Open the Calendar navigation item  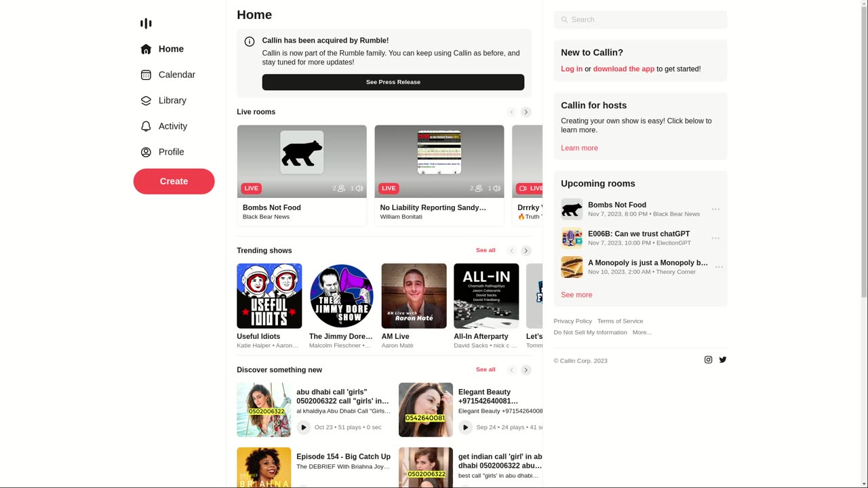[167, 75]
